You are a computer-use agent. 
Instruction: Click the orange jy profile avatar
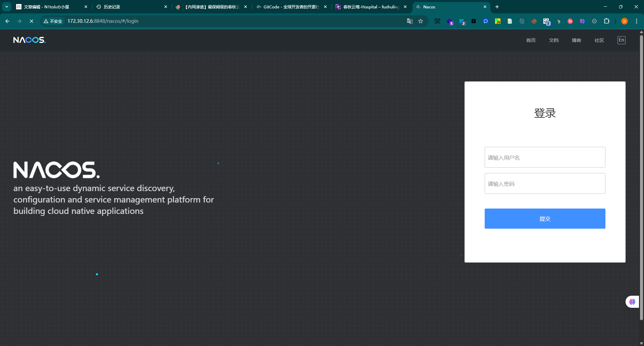coord(625,21)
